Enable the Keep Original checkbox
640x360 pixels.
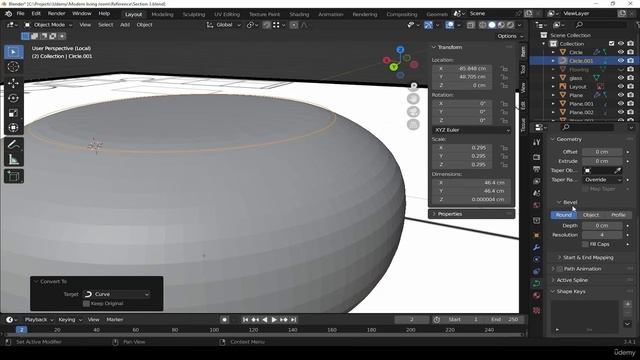[x=86, y=304]
